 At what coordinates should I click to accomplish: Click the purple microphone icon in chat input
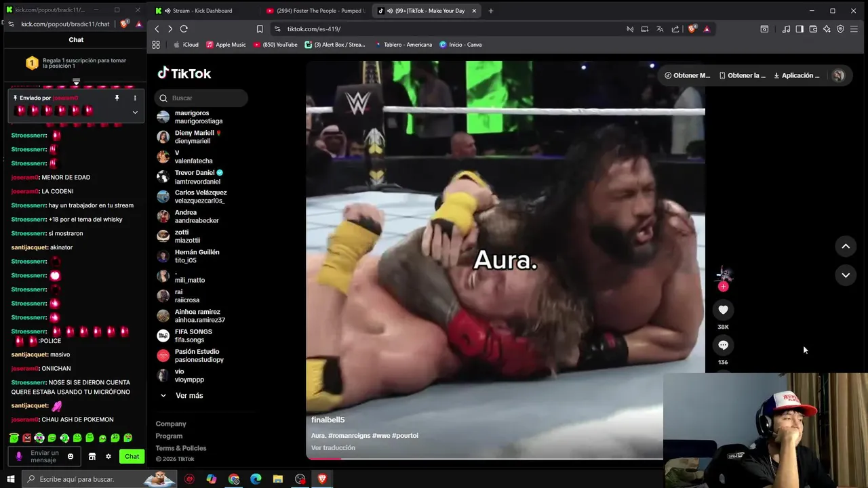(19, 456)
